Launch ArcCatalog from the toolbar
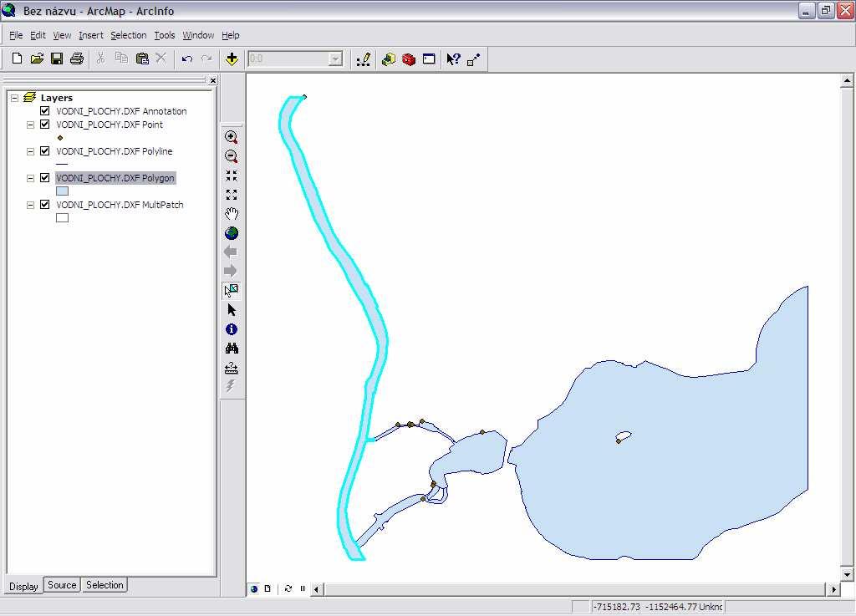 click(x=389, y=59)
